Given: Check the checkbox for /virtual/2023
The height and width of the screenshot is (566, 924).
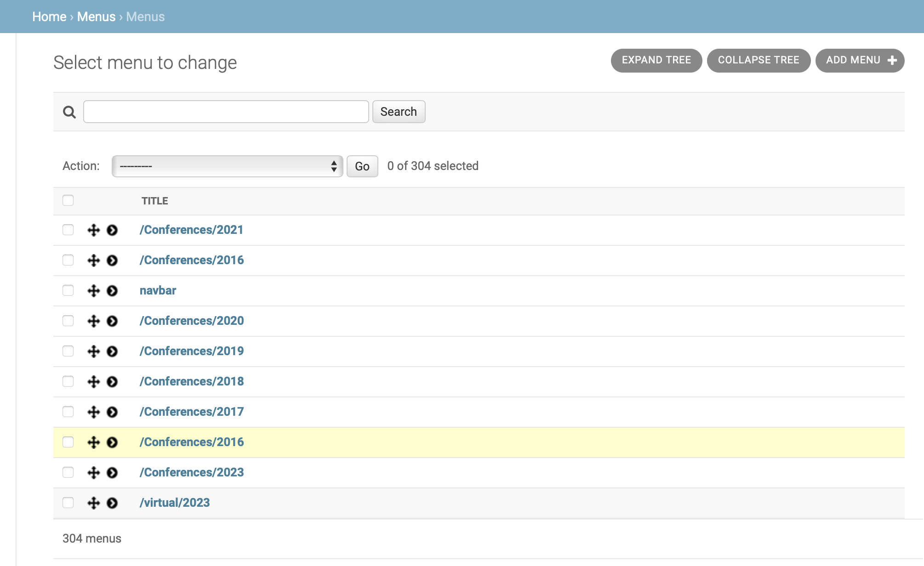Looking at the screenshot, I should click(68, 503).
